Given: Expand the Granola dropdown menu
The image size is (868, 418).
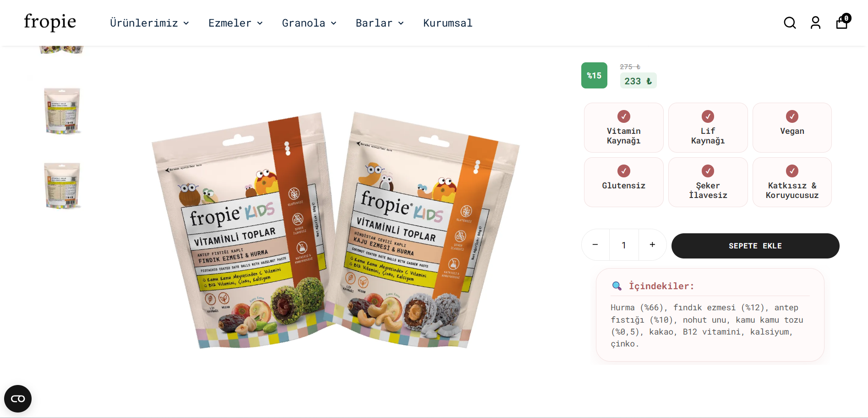Looking at the screenshot, I should click(309, 23).
